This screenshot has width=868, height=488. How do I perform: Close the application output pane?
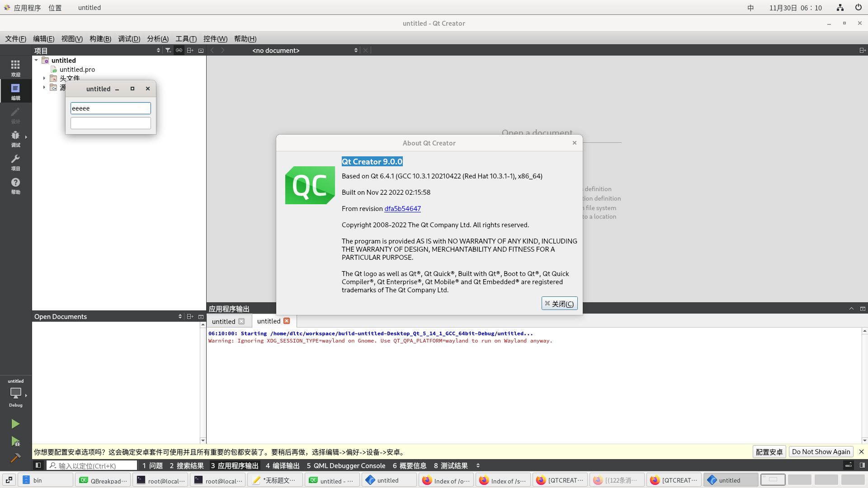[863, 309]
